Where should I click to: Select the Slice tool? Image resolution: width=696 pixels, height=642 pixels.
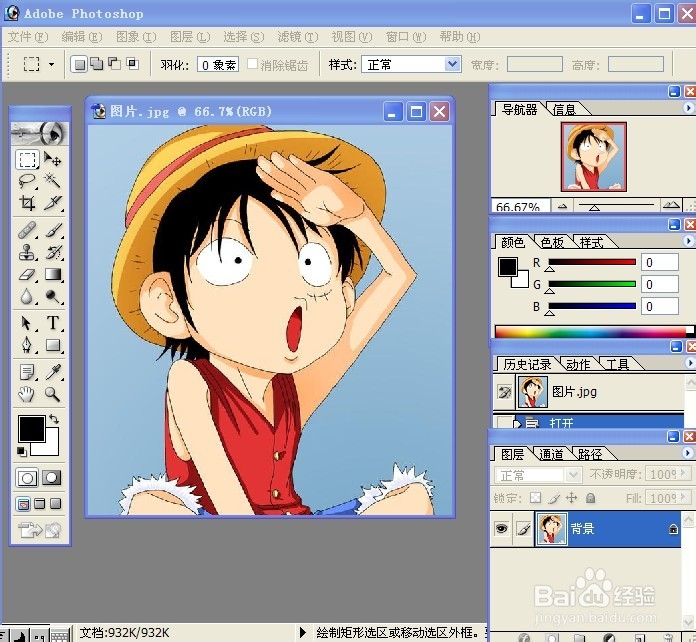pos(52,202)
